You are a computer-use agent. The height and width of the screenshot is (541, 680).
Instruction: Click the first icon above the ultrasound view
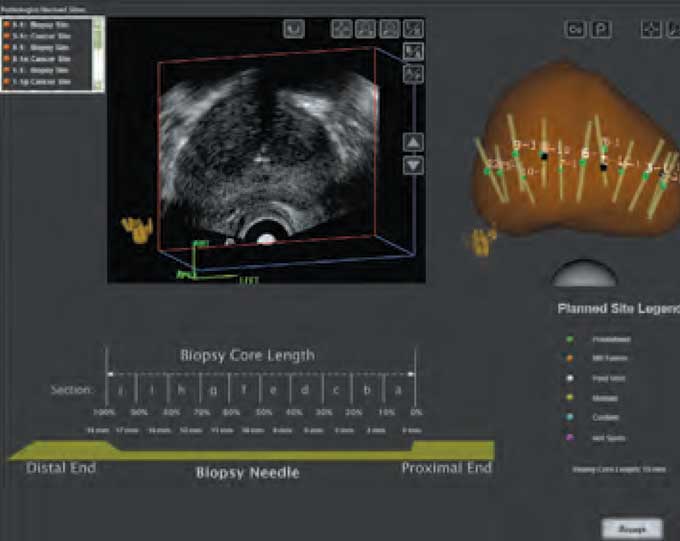(x=294, y=29)
